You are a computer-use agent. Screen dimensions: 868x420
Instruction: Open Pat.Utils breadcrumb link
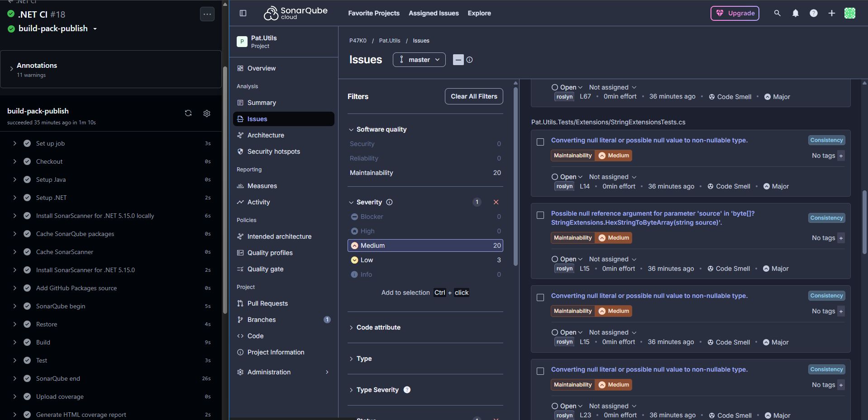click(390, 41)
